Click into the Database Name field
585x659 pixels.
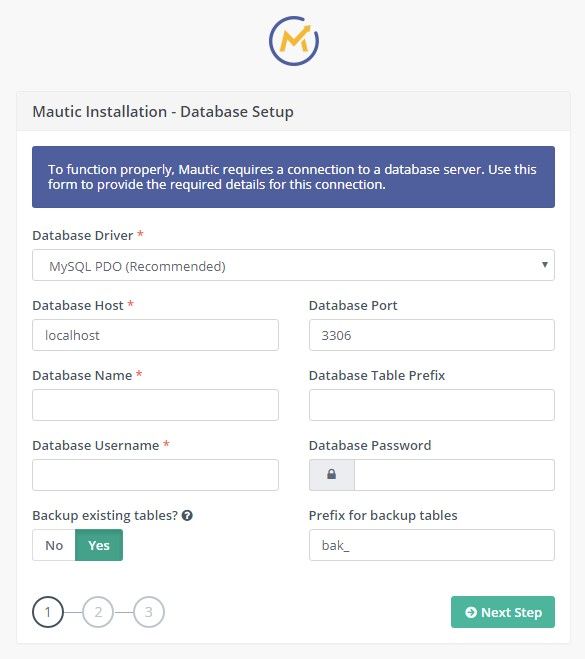tap(155, 405)
